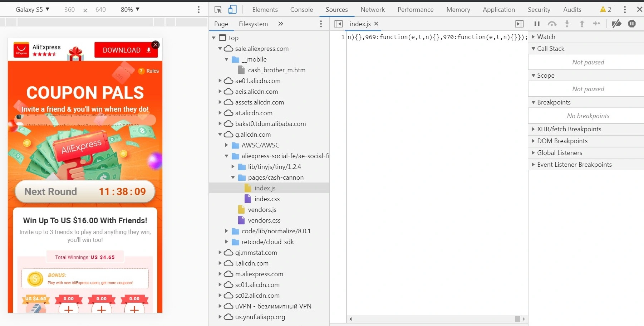
Task: Open the Security tab
Action: 539,10
